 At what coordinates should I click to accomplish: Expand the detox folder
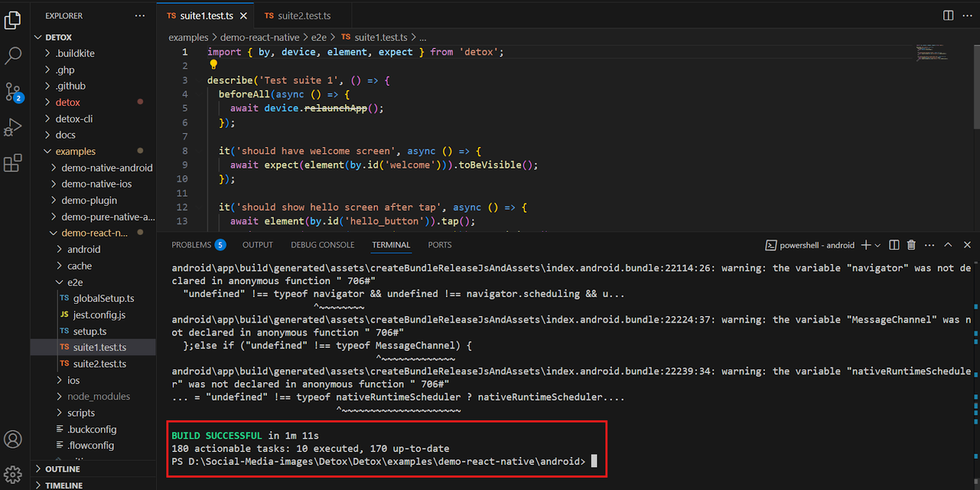[93, 102]
